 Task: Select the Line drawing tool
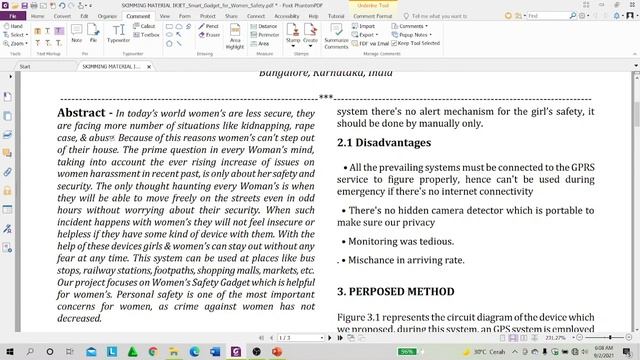[x=179, y=43]
